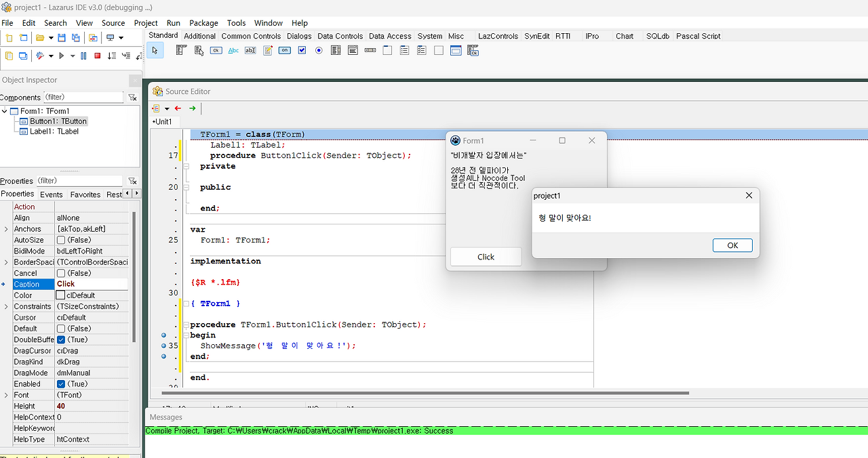
Task: Pick the TRadioButton component icon
Action: tap(319, 50)
